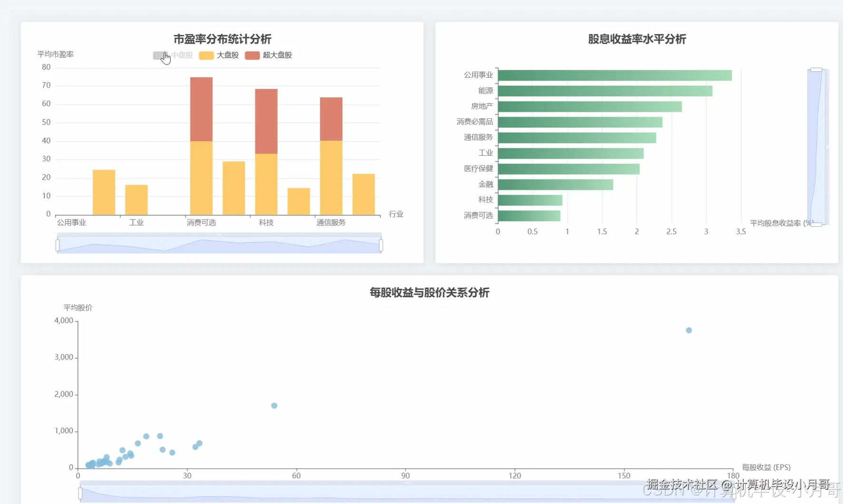
Task: Click the red 超大盘股 segment above 消费可选
Action: click(x=201, y=109)
